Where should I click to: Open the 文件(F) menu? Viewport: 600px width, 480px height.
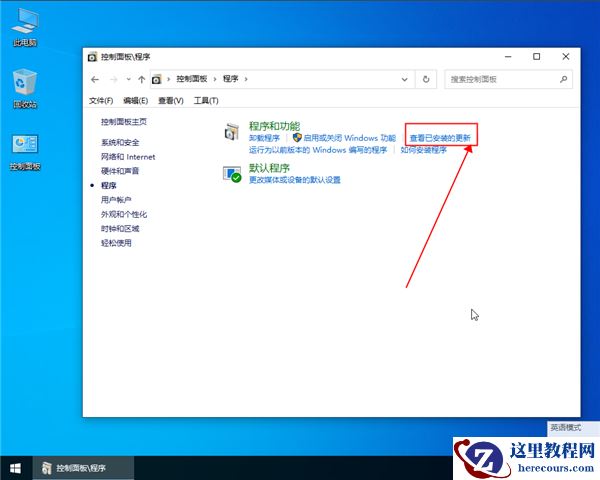pyautogui.click(x=101, y=101)
